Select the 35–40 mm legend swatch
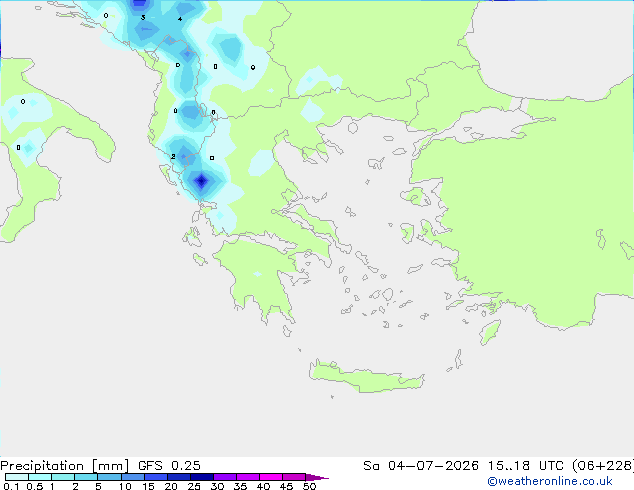This screenshot has width=634, height=490. pyautogui.click(x=247, y=477)
